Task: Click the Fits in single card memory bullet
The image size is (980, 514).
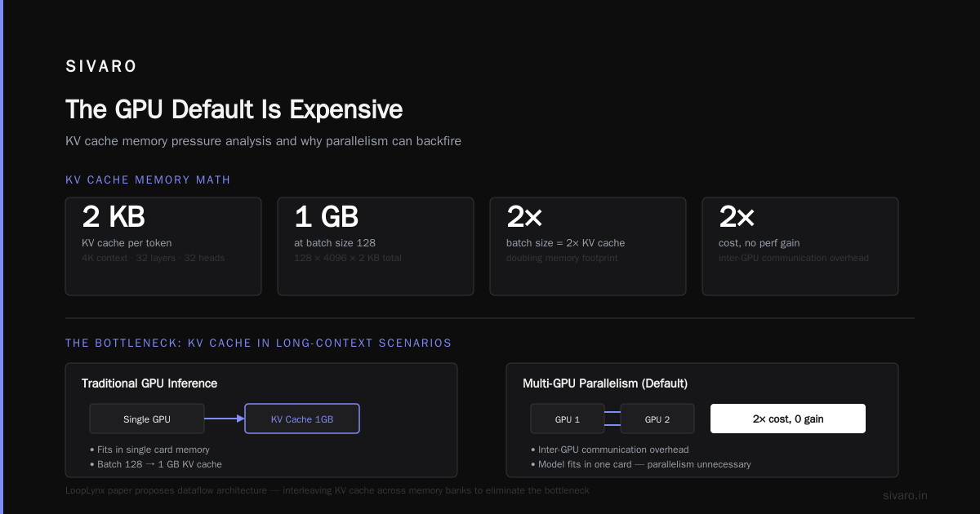Action: click(149, 450)
